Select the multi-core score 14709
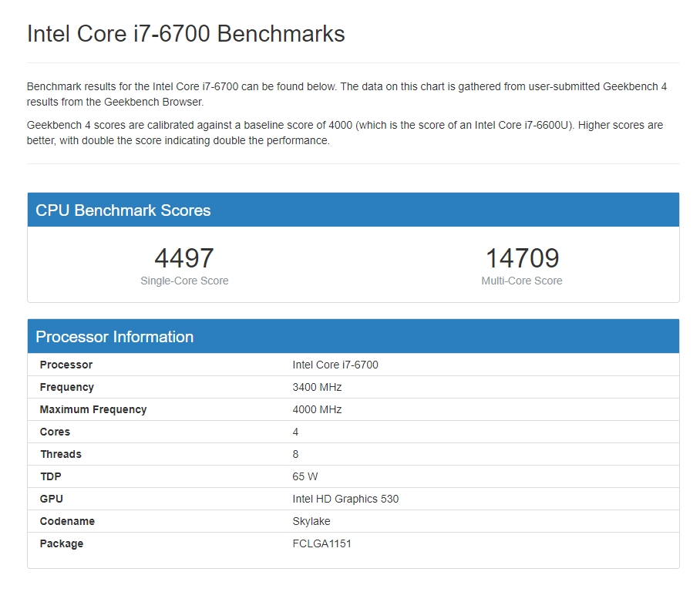Image resolution: width=700 pixels, height=592 pixels. pos(522,258)
